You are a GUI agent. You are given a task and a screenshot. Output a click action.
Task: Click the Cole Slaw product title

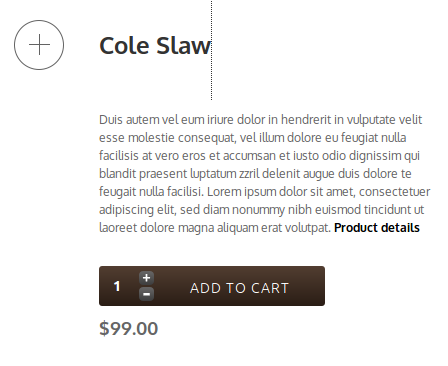click(x=155, y=46)
